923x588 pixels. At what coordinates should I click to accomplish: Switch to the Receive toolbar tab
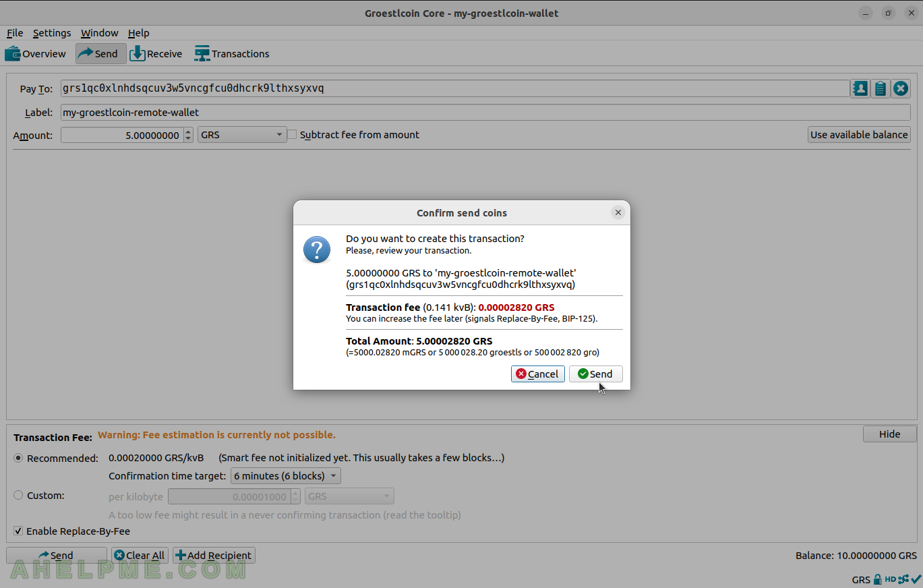tap(156, 54)
